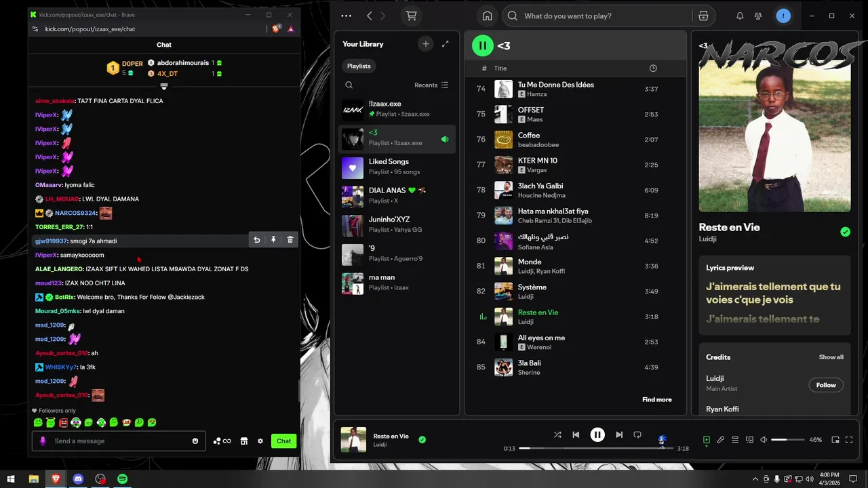Screen dimensions: 868x488
Task: Click Send a message field
Action: pos(119,441)
